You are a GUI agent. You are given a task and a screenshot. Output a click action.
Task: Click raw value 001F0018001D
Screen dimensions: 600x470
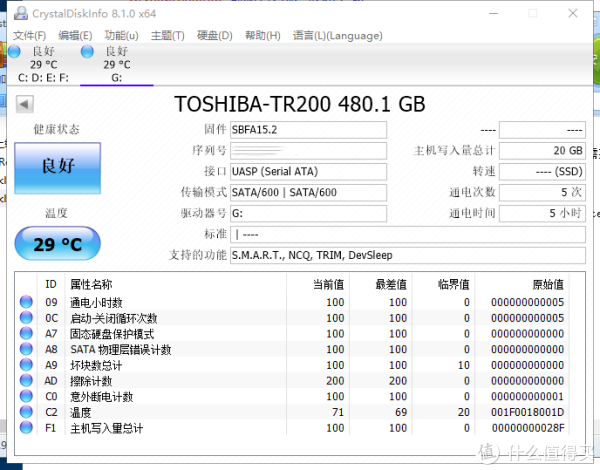click(x=527, y=412)
